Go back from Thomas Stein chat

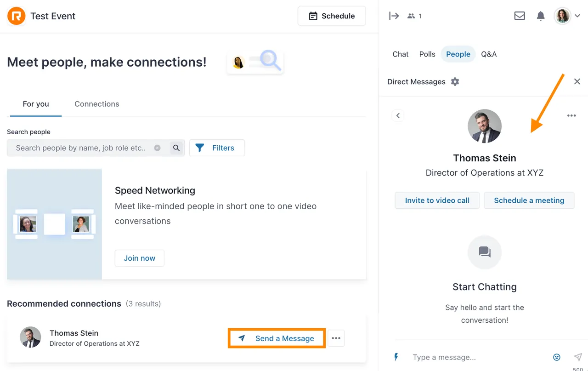tap(398, 115)
